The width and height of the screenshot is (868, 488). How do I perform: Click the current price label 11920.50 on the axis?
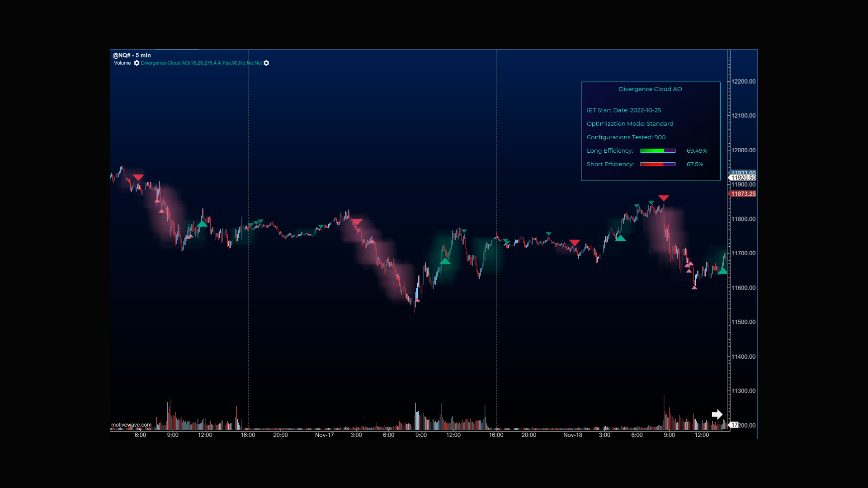(x=743, y=178)
